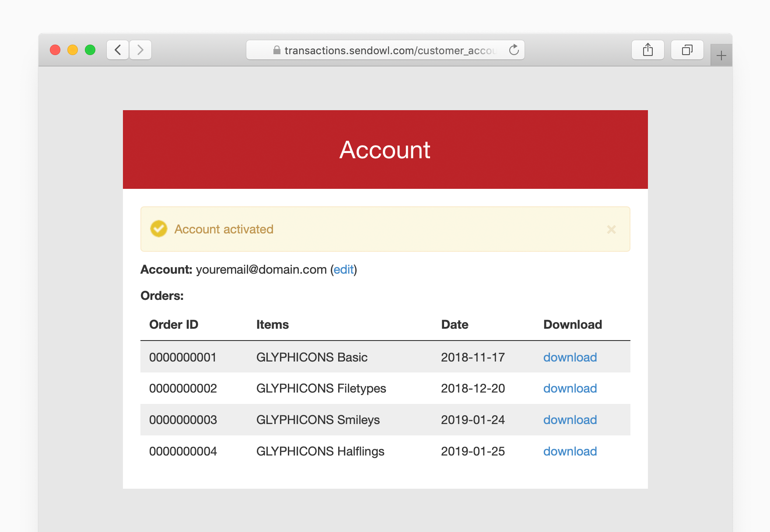Click the Account activated message text

click(x=224, y=229)
